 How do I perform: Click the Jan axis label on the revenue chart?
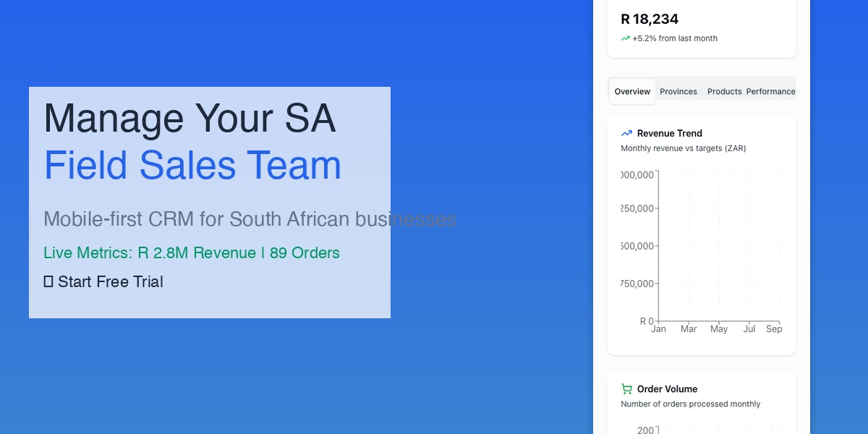click(658, 328)
